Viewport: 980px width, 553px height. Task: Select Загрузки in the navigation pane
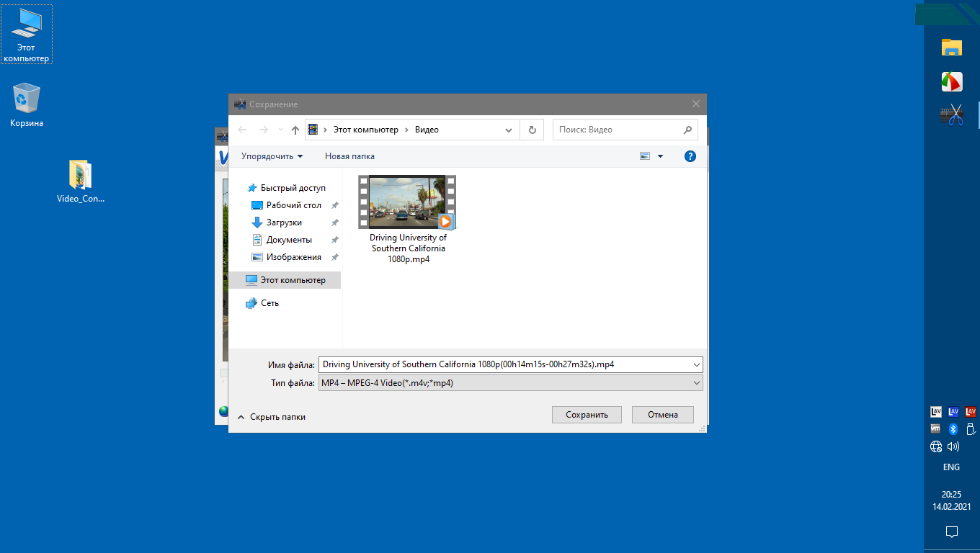(x=284, y=222)
